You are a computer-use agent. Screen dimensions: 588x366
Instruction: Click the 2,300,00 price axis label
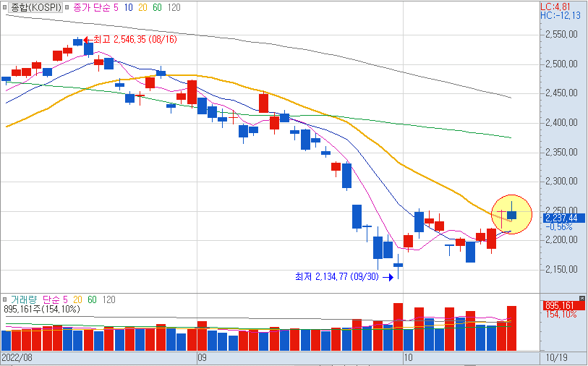coord(561,182)
